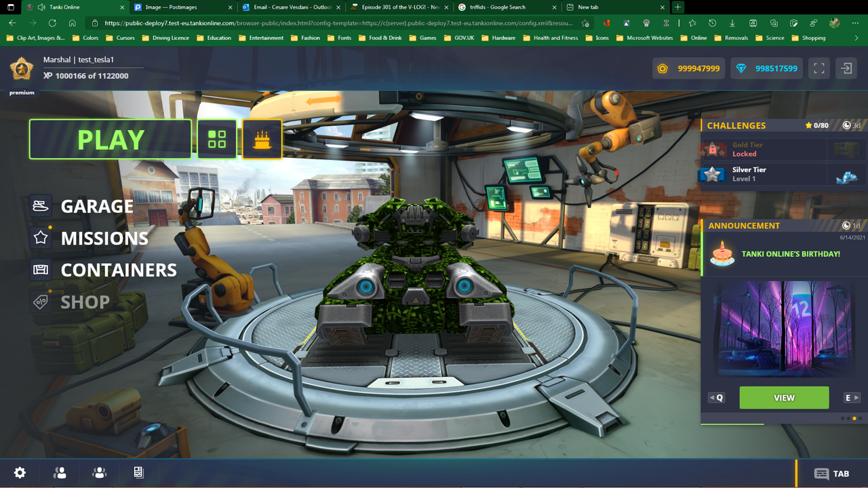Open the SHOP menu

point(85,302)
